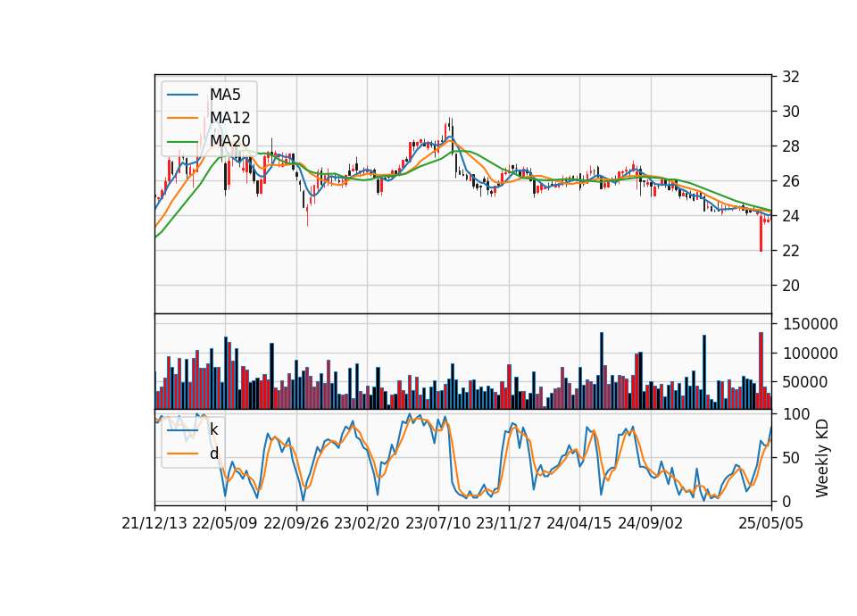The height and width of the screenshot is (616, 857).
Task: Click the volume axis label 150000
Action: click(x=811, y=324)
